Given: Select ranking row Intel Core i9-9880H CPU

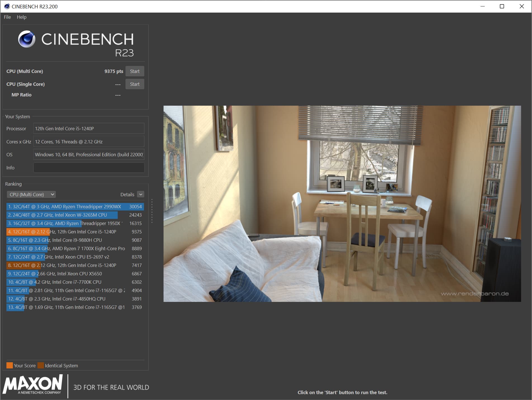Looking at the screenshot, I should click(x=75, y=240).
